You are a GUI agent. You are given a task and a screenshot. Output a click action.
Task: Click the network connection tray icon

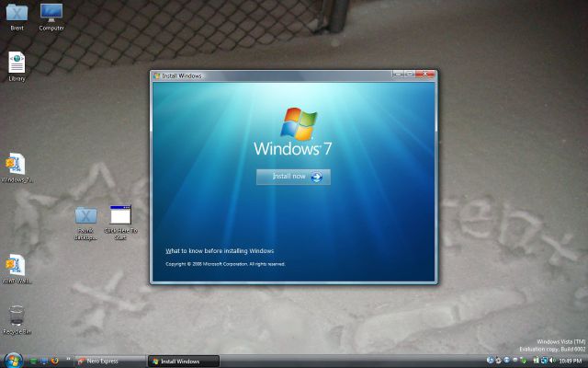pyautogui.click(x=544, y=361)
